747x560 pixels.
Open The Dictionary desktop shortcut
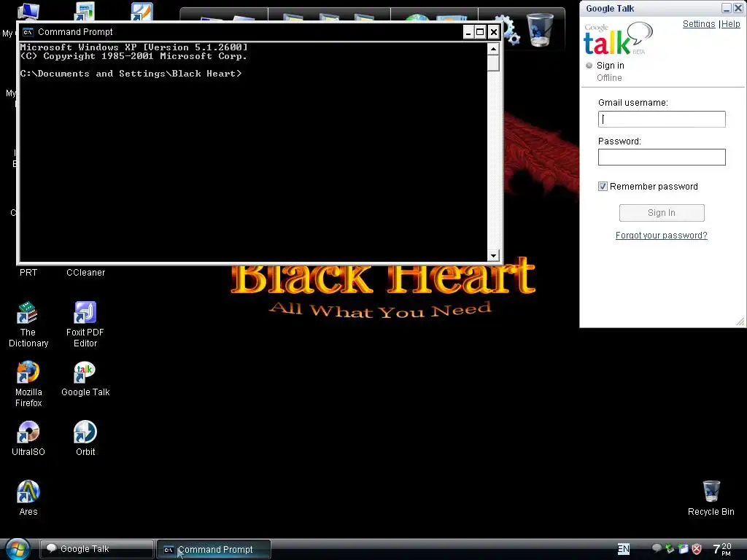point(28,324)
